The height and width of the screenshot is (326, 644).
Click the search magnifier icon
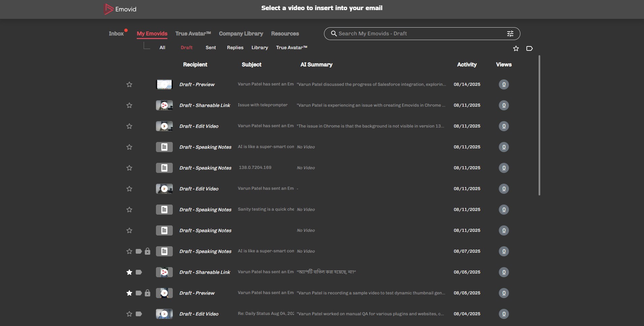click(x=334, y=34)
